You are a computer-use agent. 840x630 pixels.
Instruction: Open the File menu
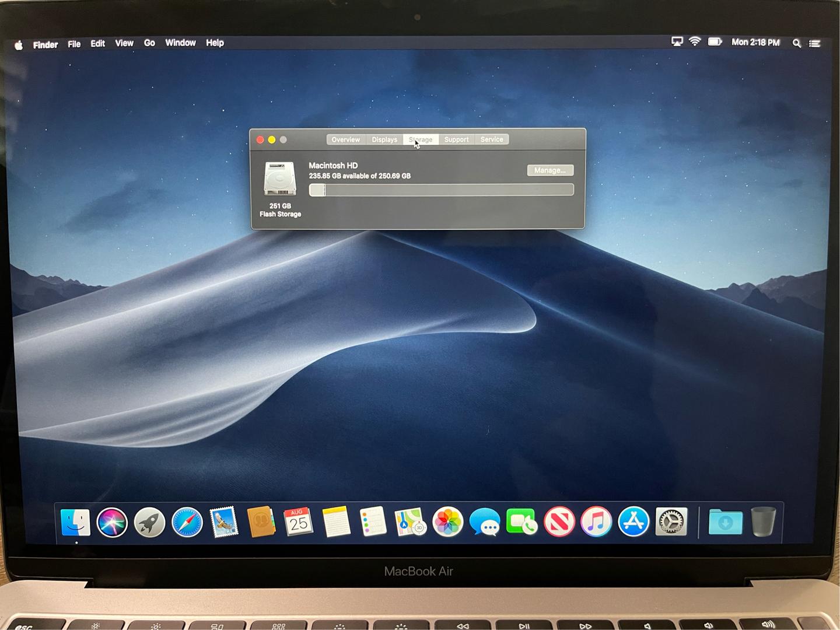(x=74, y=44)
